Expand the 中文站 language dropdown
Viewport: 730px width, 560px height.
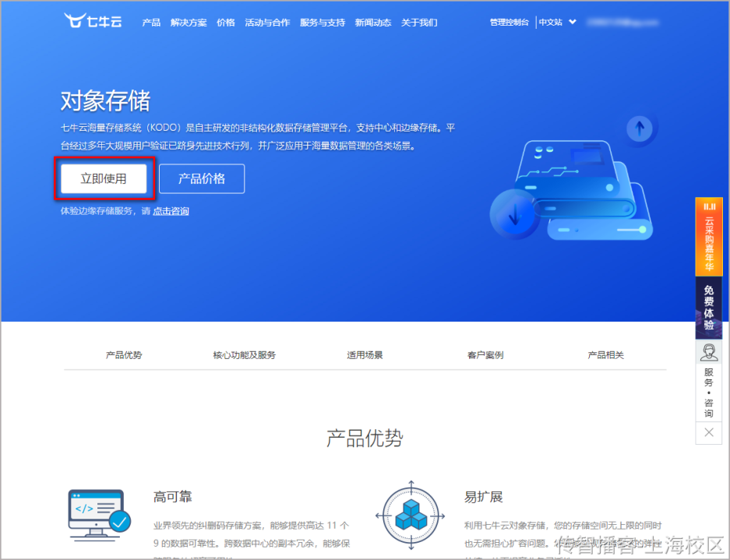pos(557,22)
